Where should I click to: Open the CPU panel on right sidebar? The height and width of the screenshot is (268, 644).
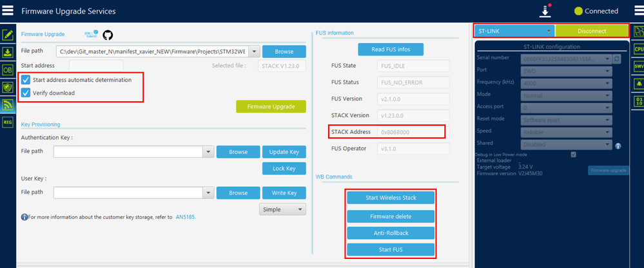(x=639, y=49)
